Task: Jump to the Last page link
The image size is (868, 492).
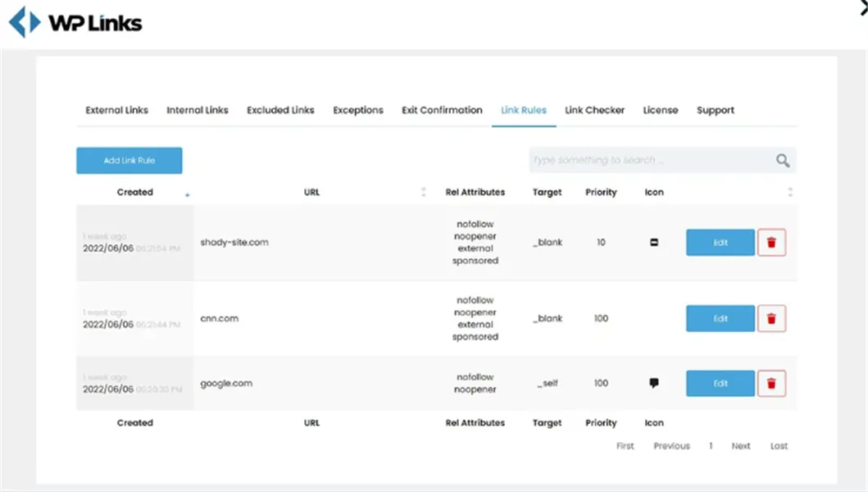Action: point(779,446)
